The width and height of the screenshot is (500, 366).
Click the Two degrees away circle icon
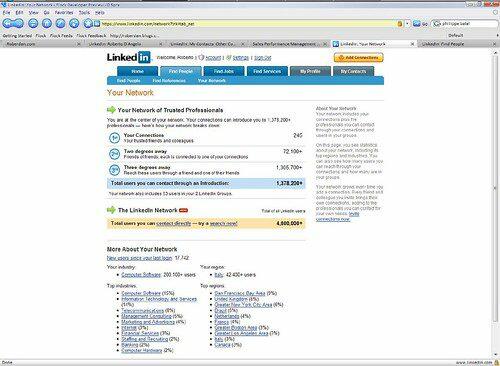114,154
